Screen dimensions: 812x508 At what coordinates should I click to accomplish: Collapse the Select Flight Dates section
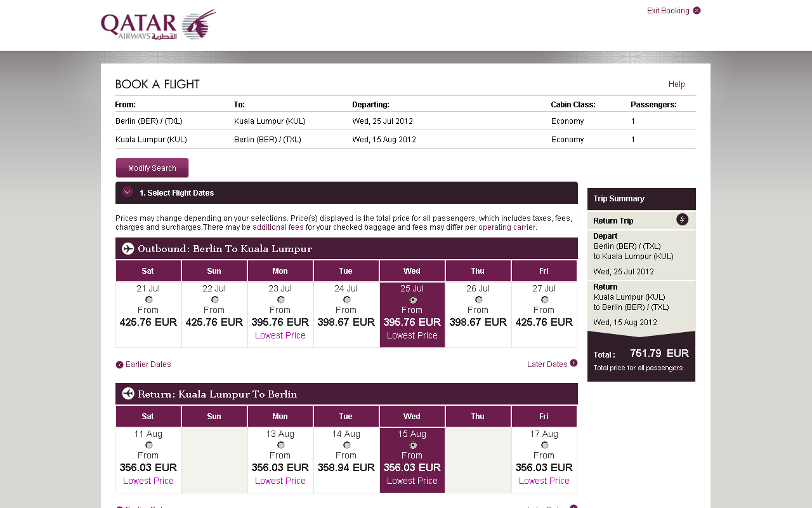point(128,192)
